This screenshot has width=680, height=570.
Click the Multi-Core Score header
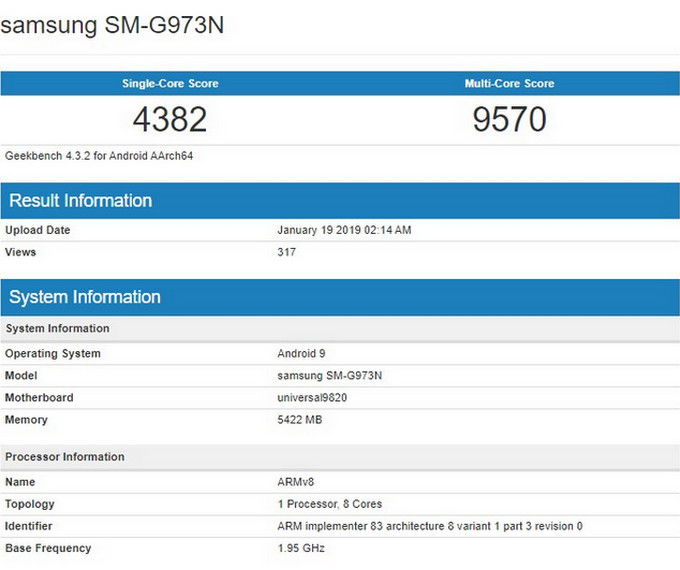(510, 83)
